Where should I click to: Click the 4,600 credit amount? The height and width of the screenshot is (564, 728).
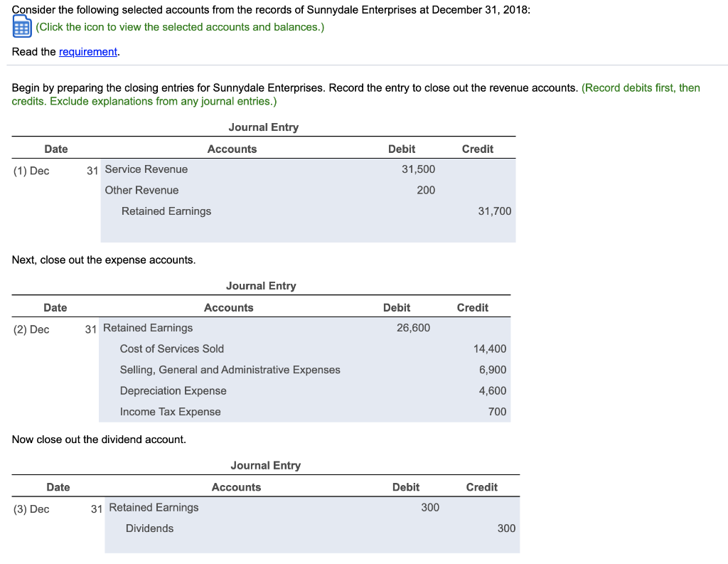coord(493,390)
